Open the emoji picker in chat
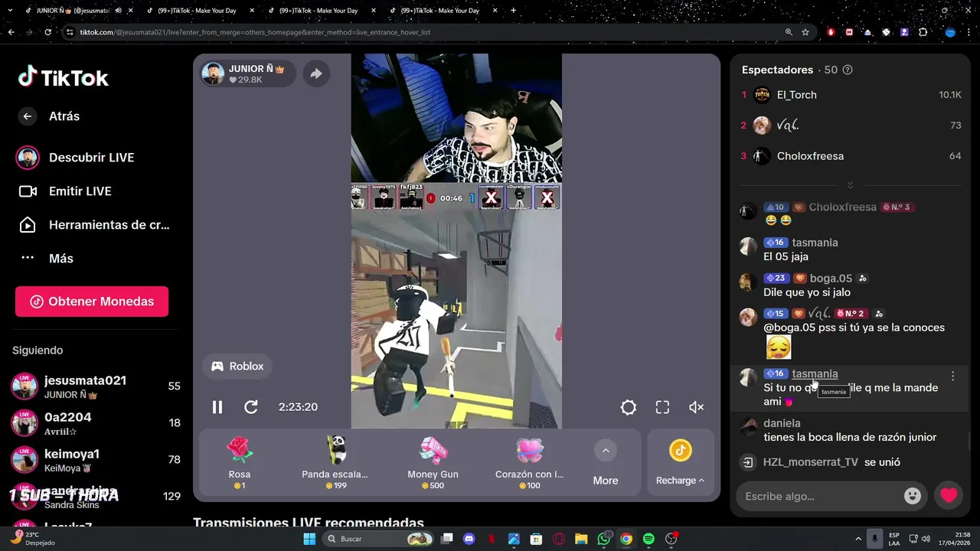Screen dimensions: 980x551 (x=913, y=496)
